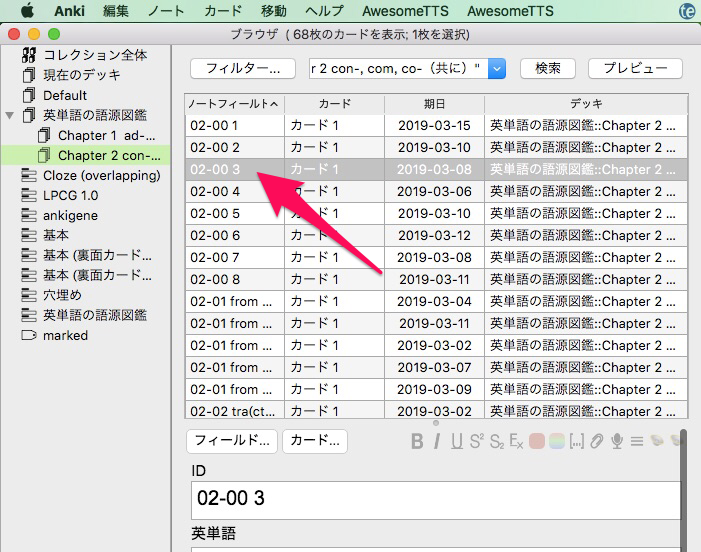
Task: Select row 02-00 5
Action: pos(436,214)
